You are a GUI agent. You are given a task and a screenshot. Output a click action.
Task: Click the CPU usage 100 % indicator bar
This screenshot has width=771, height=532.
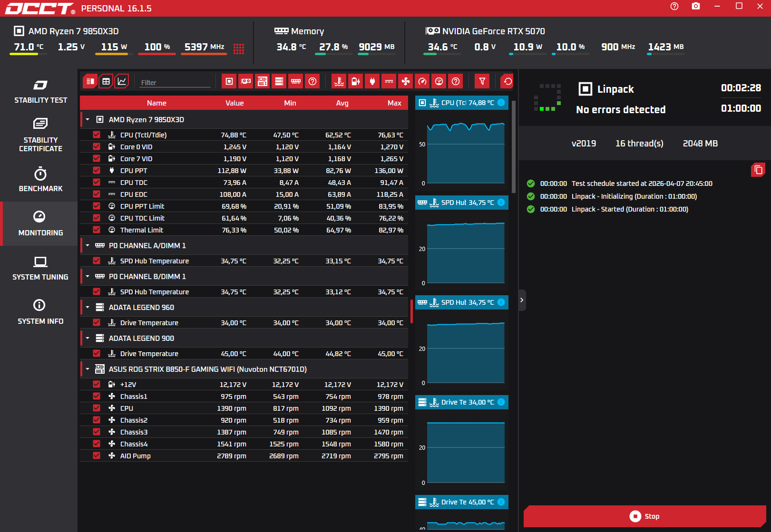point(157,54)
